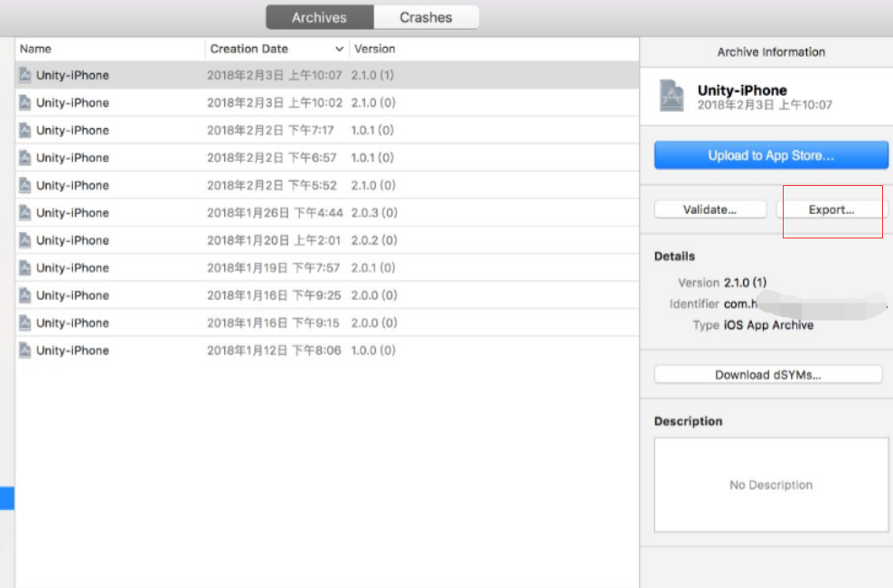Click the Download dSYMs button
The image size is (893, 588).
(x=768, y=375)
